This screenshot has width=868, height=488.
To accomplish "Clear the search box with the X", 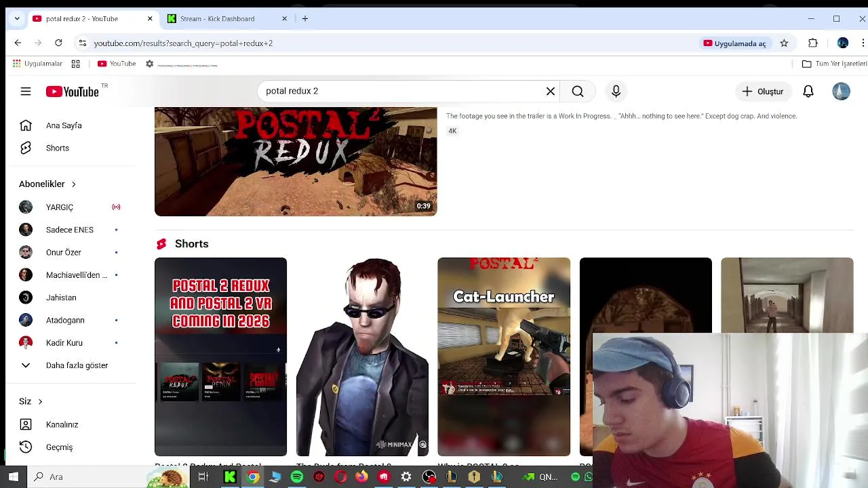I will [551, 91].
